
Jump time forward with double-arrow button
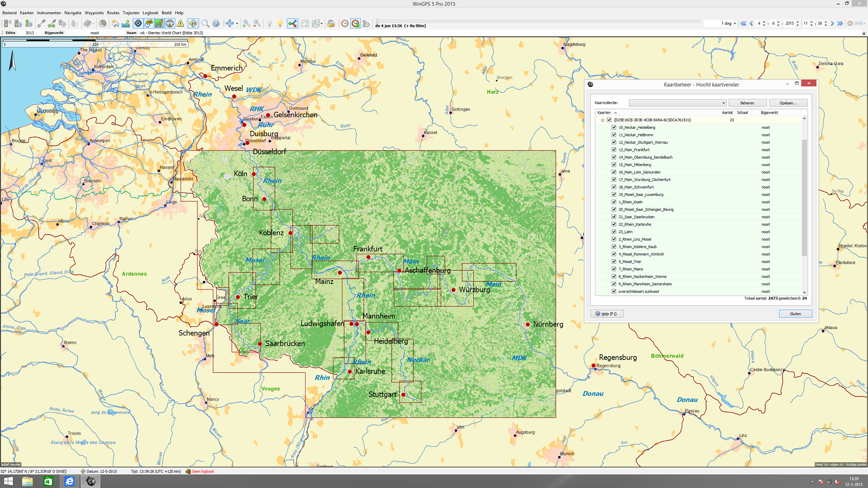click(x=840, y=23)
